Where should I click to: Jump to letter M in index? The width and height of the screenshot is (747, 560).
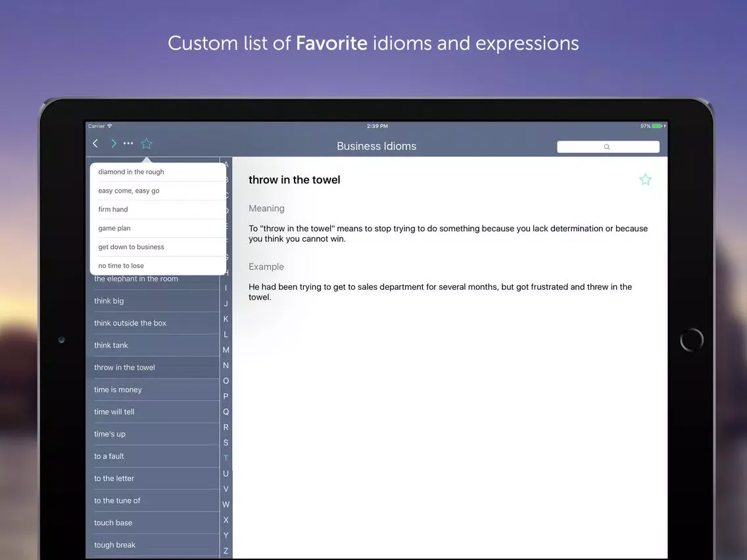[x=226, y=350]
